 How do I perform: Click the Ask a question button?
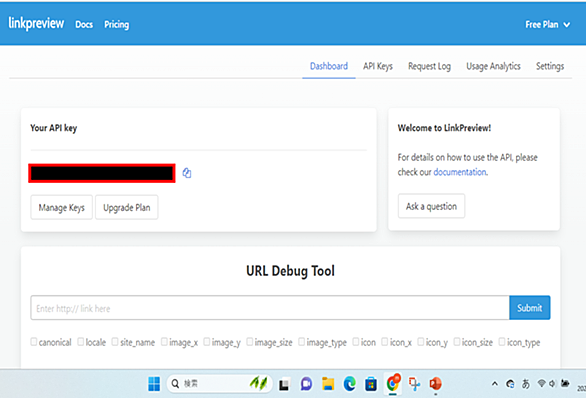[431, 206]
